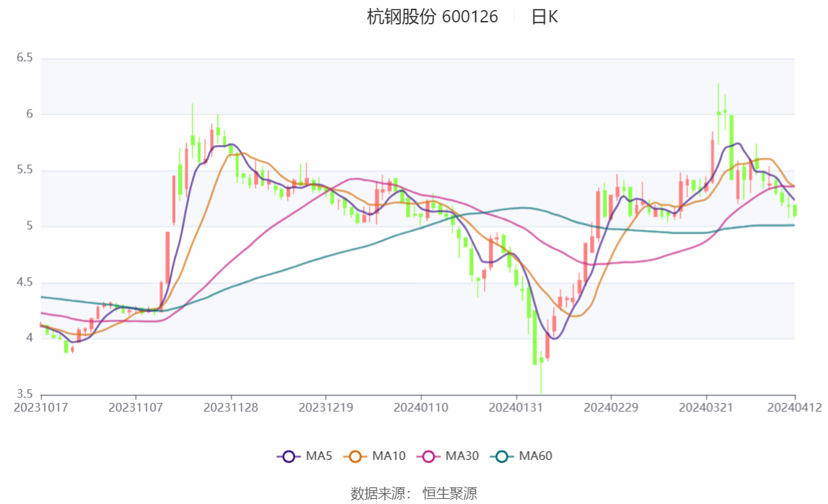Image resolution: width=828 pixels, height=504 pixels.
Task: Click the 恒生聚源 data source text
Action: (x=449, y=494)
